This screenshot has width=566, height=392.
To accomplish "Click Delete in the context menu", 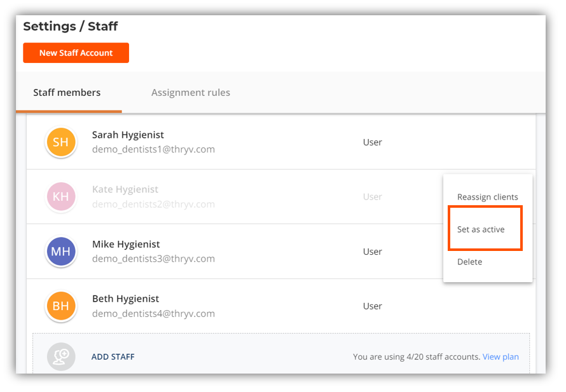I will pos(470,262).
